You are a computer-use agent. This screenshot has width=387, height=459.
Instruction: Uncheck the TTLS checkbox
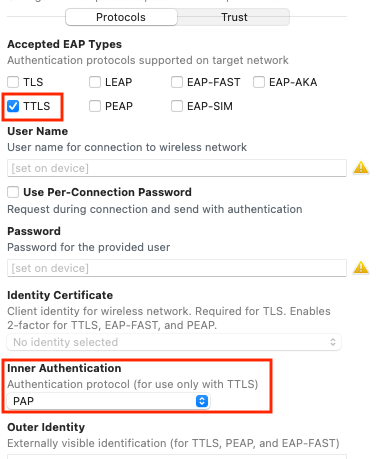pyautogui.click(x=13, y=106)
